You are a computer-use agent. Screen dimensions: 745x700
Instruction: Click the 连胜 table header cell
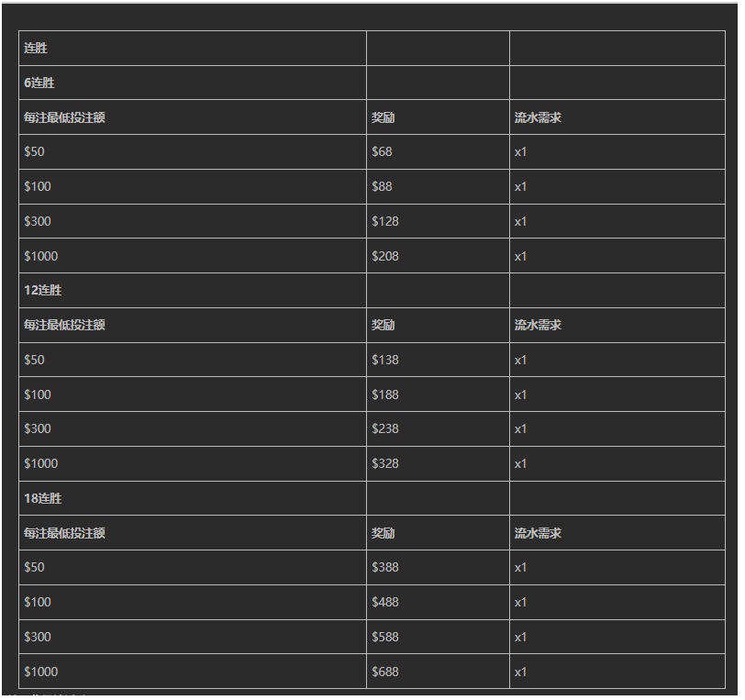click(x=36, y=49)
